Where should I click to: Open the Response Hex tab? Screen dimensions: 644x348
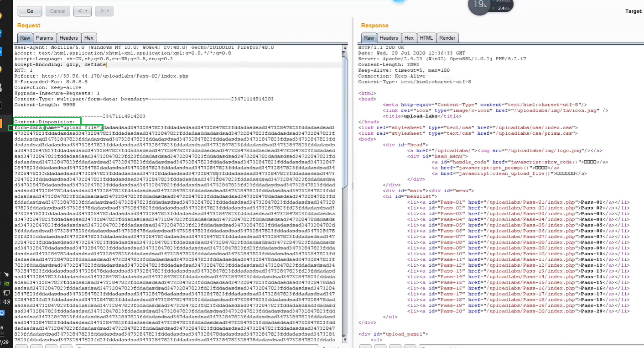(x=409, y=38)
